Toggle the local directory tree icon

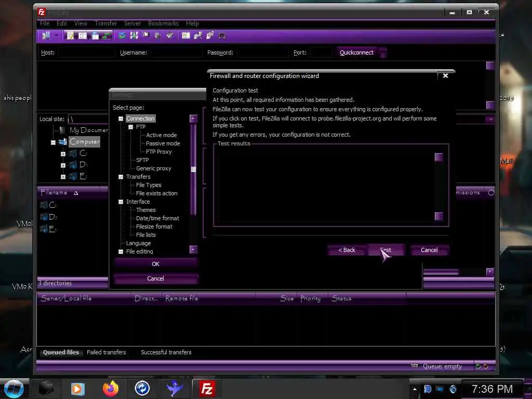pyautogui.click(x=83, y=36)
